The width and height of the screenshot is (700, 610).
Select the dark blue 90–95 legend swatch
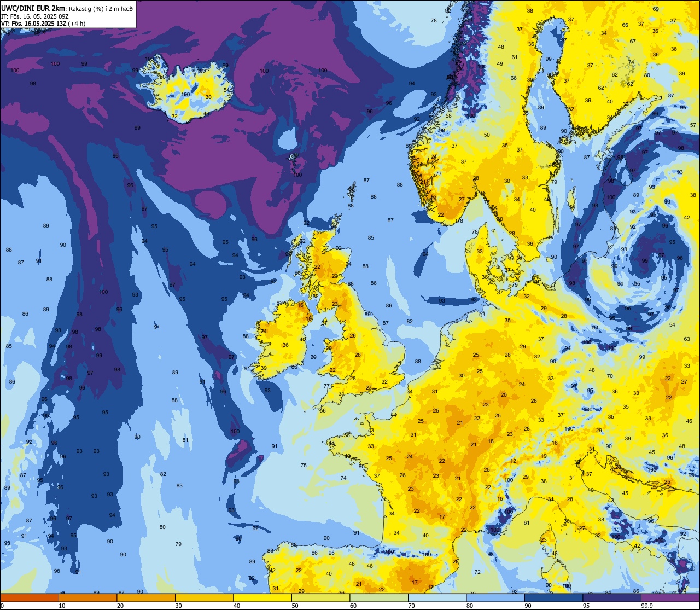[x=553, y=597]
